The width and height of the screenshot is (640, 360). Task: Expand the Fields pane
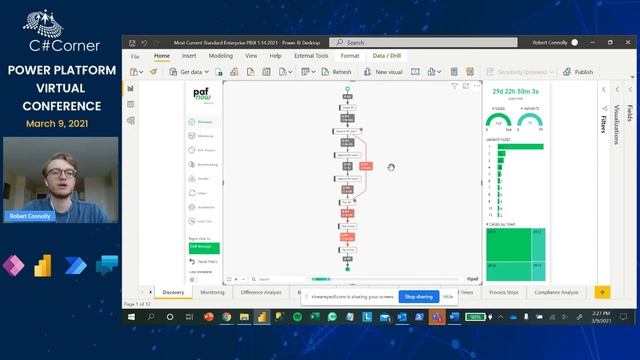tap(630, 89)
